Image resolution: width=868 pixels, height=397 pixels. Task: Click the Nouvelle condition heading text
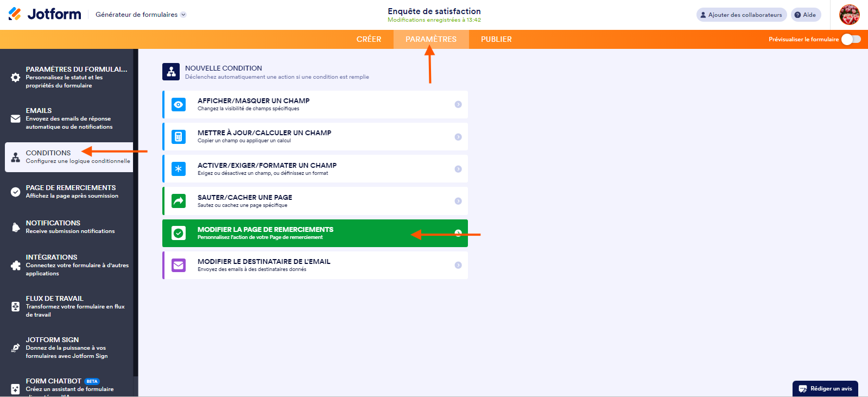[x=224, y=68]
